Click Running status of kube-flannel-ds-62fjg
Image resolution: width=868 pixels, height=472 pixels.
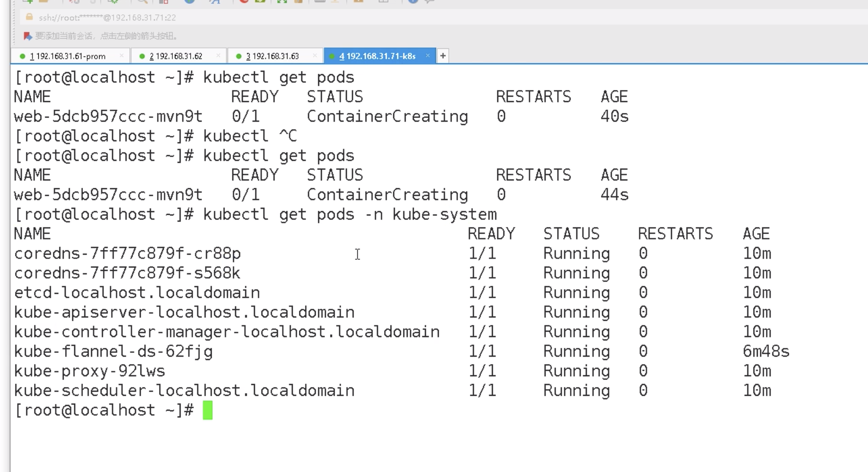tap(577, 351)
